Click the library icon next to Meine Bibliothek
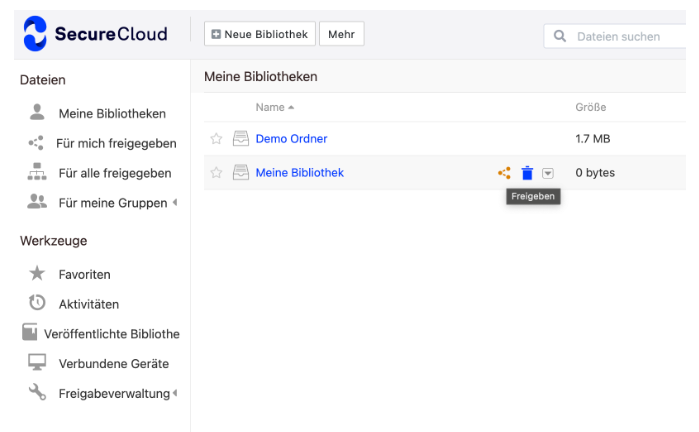 (x=241, y=173)
